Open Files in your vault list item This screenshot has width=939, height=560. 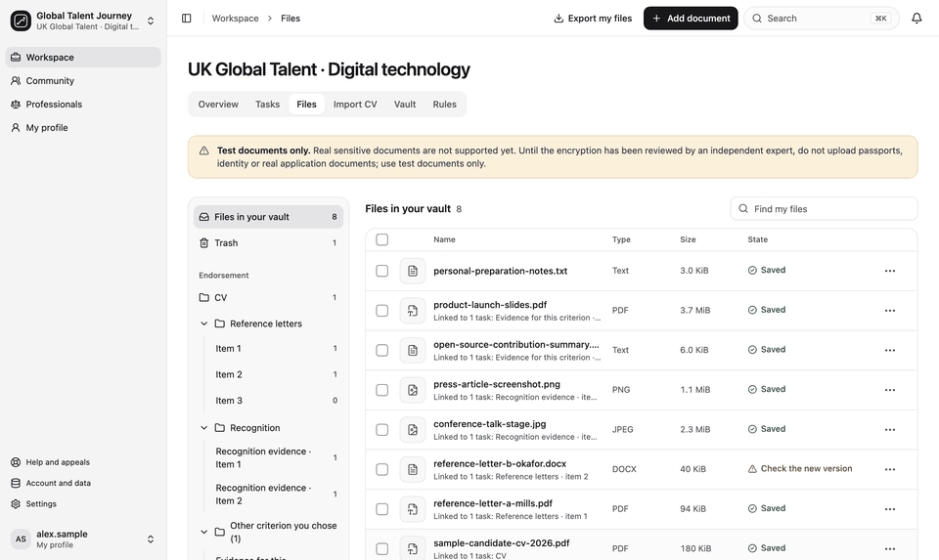[268, 217]
